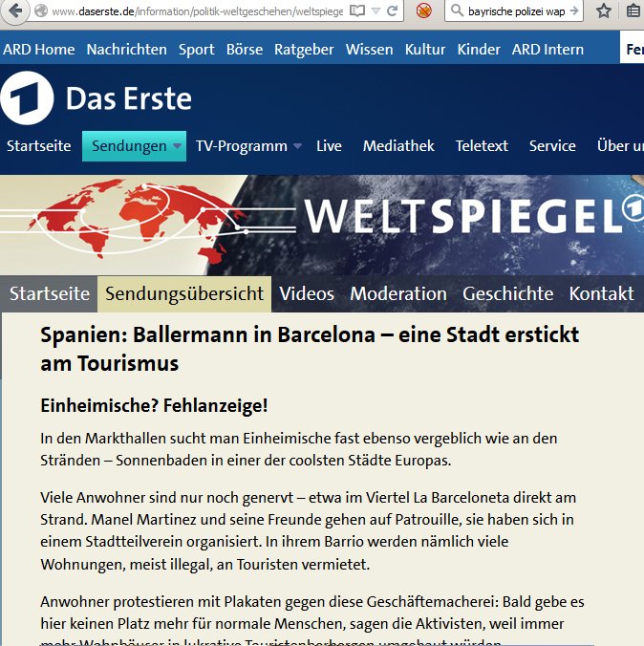This screenshot has height=646, width=644.
Task: Open ARD Home link
Action: point(39,50)
